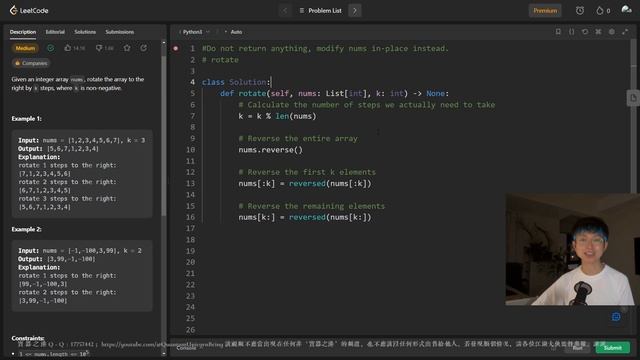Screen dimensions: 640x360
Task: Open the LeetCode home logo
Action: [29, 10]
